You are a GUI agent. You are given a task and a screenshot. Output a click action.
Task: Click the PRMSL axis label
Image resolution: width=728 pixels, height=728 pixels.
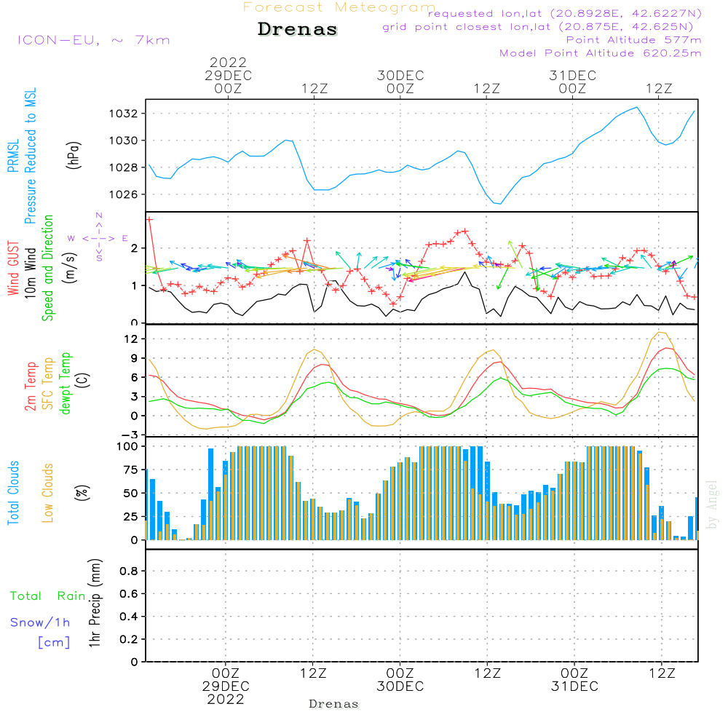coord(12,157)
